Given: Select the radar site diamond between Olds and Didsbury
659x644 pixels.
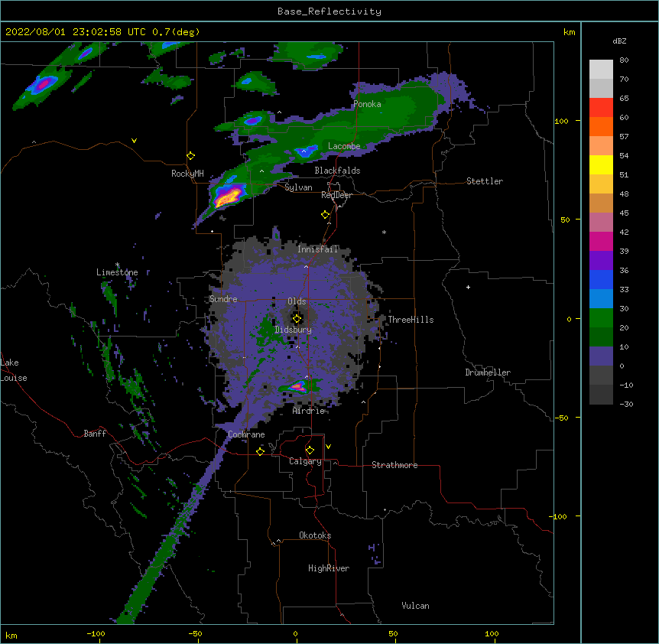Looking at the screenshot, I should click(297, 319).
